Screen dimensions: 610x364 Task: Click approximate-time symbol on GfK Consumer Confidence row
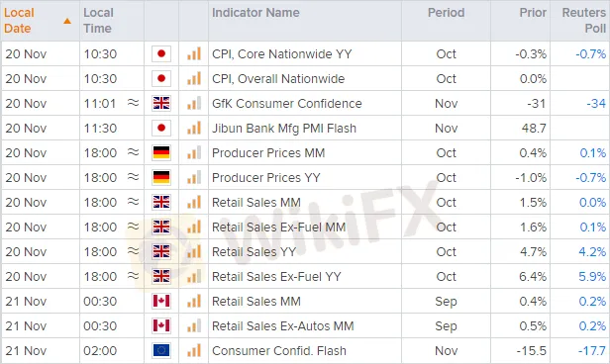133,103
